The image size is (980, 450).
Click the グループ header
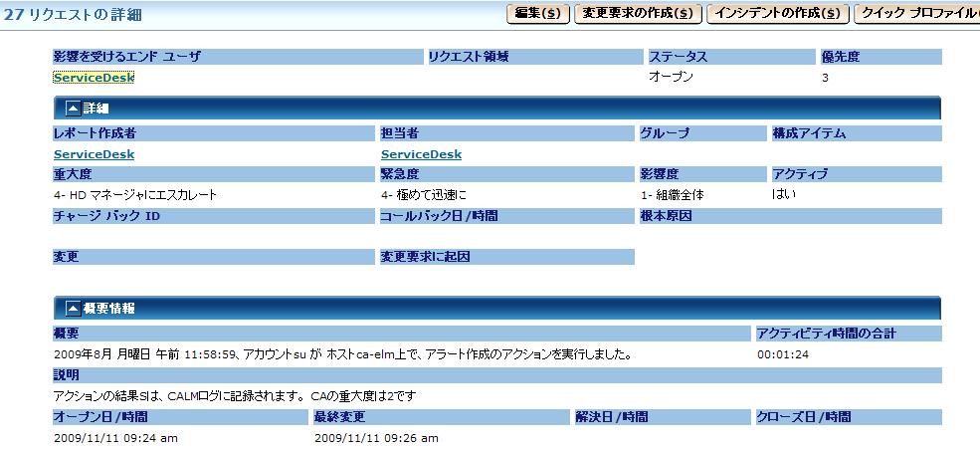(x=703, y=133)
